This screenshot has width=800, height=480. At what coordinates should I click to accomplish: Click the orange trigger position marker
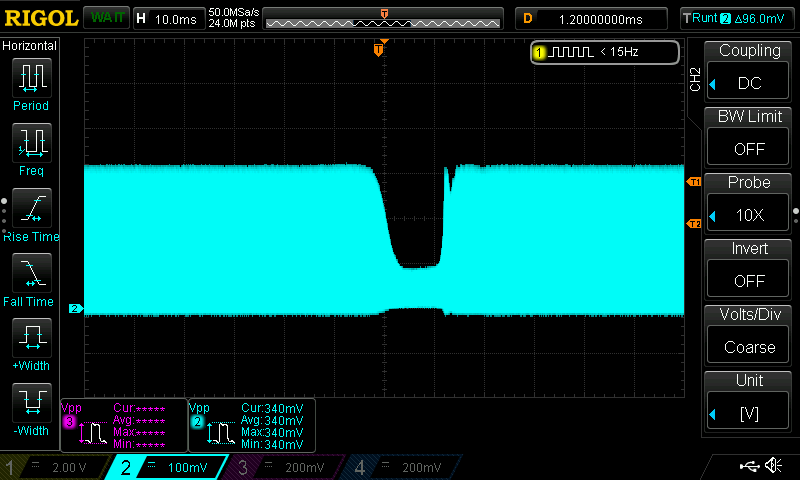pos(378,49)
